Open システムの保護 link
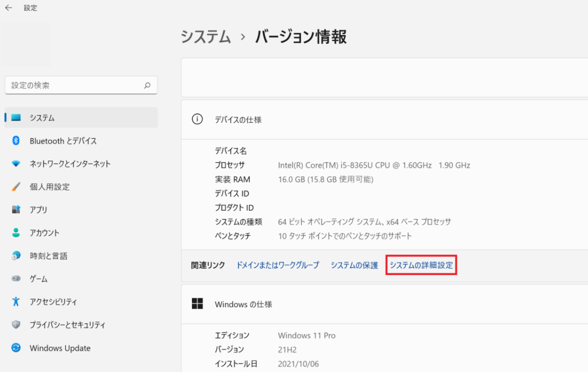 point(354,265)
